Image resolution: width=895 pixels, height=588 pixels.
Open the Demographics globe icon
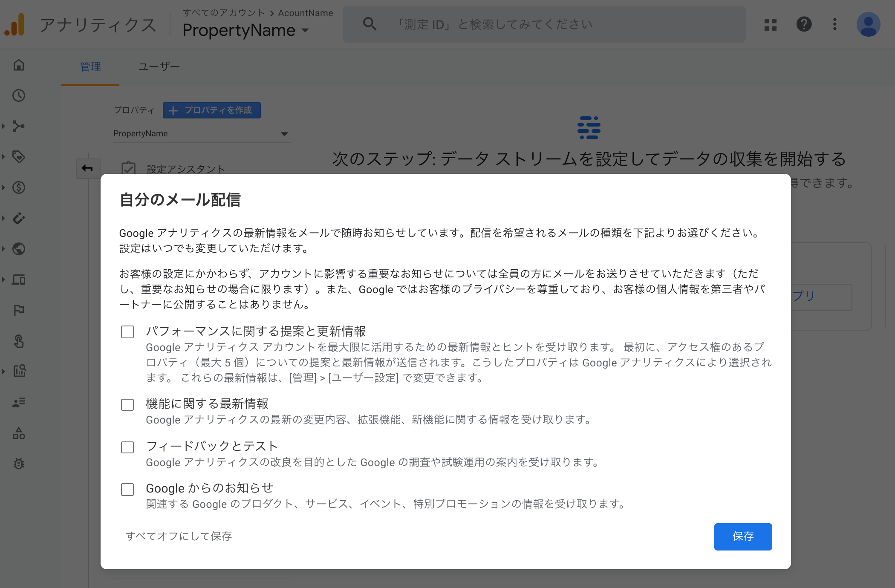(x=19, y=249)
